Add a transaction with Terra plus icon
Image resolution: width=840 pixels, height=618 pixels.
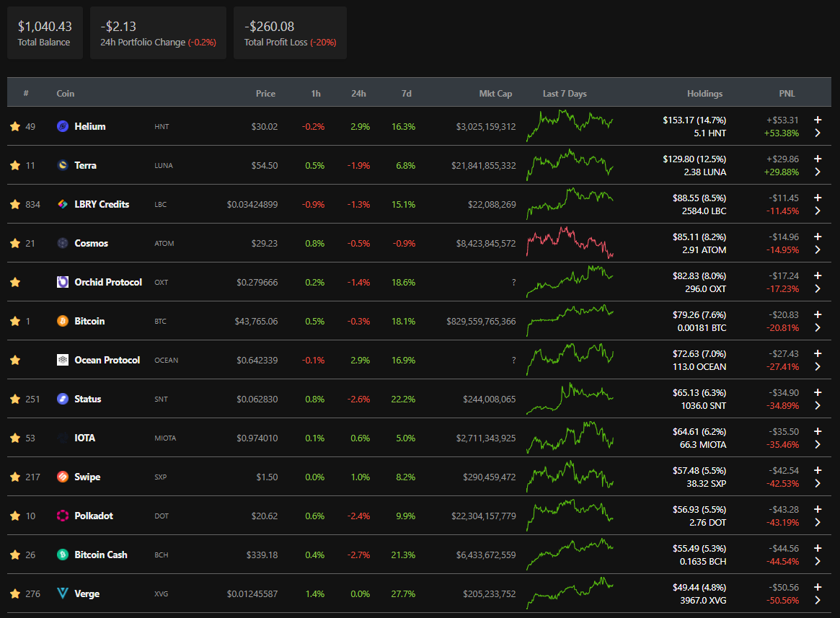click(x=818, y=159)
